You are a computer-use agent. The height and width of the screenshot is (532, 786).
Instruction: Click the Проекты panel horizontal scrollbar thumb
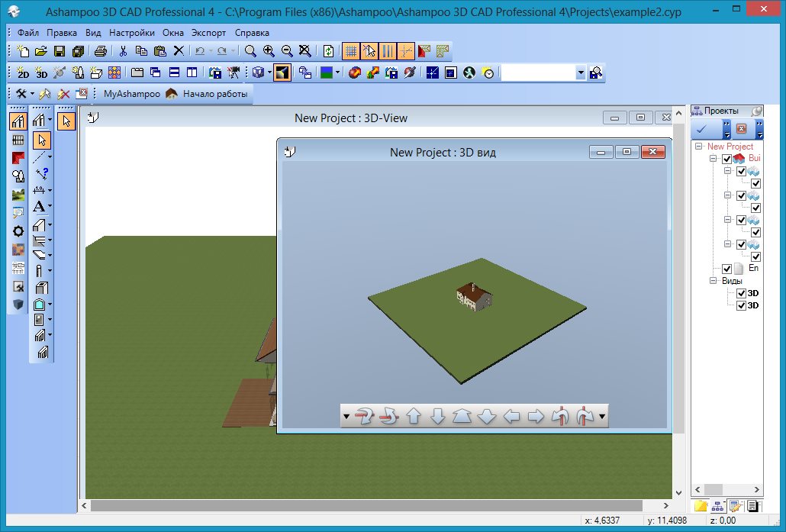714,489
